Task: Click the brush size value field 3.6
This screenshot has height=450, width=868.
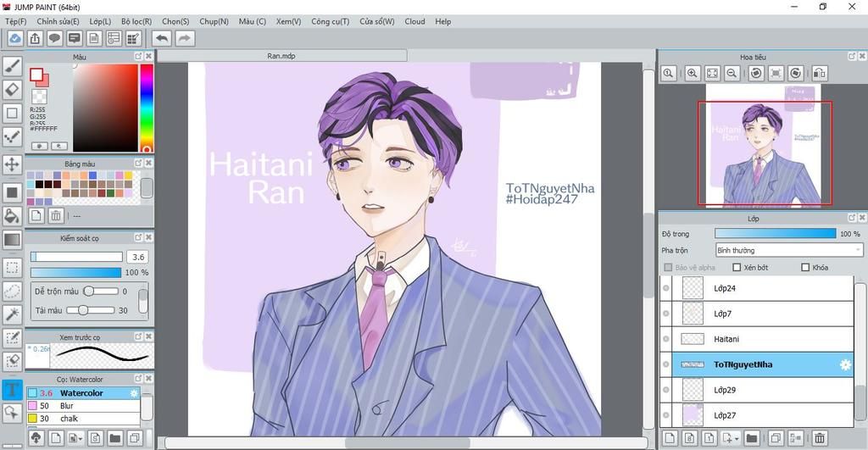Action: click(x=138, y=257)
